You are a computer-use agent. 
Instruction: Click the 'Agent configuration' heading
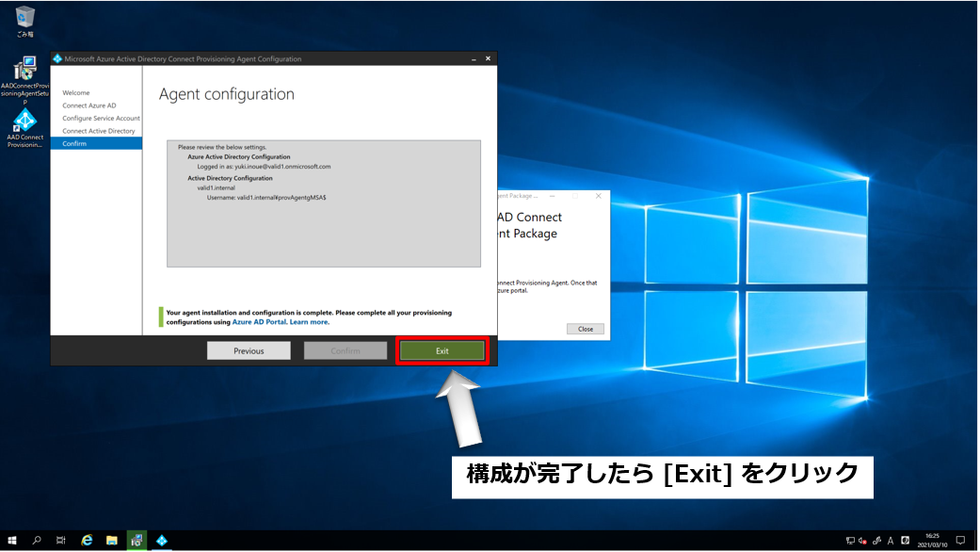point(226,94)
